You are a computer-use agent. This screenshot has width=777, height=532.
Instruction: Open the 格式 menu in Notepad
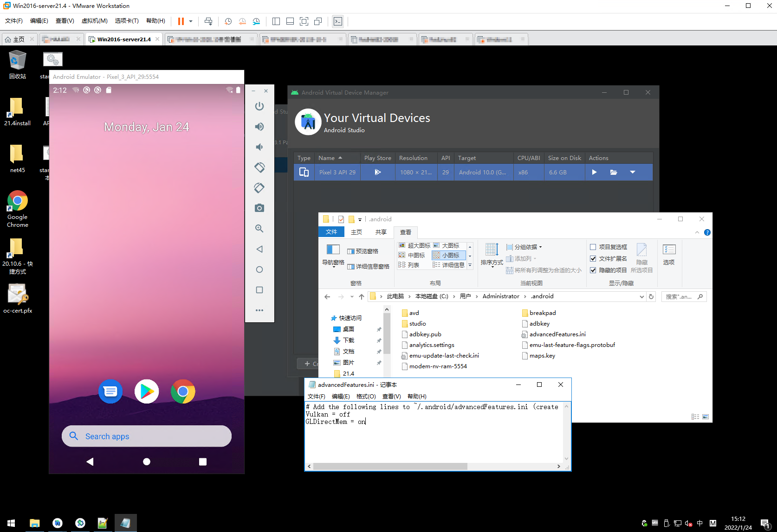pyautogui.click(x=366, y=396)
